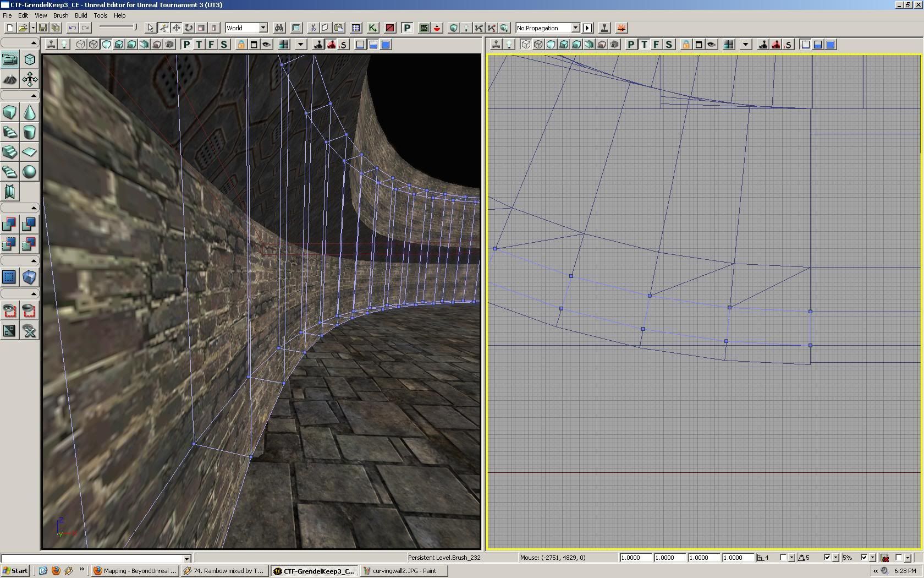The image size is (924, 578).
Task: Set left viewport to Perspective (P)
Action: point(186,45)
